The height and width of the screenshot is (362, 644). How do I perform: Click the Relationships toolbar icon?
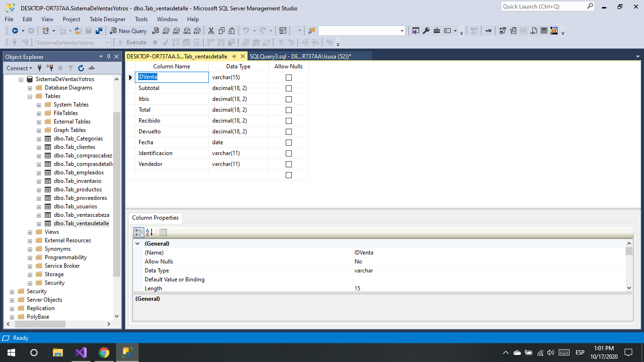coord(502,31)
